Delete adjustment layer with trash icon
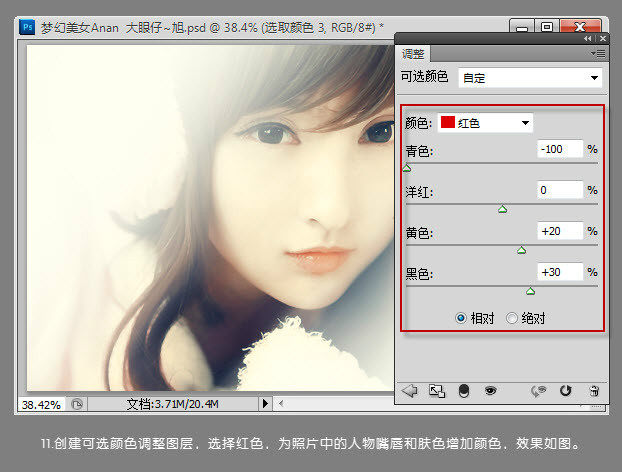Viewport: 622px width, 472px height. pyautogui.click(x=593, y=390)
